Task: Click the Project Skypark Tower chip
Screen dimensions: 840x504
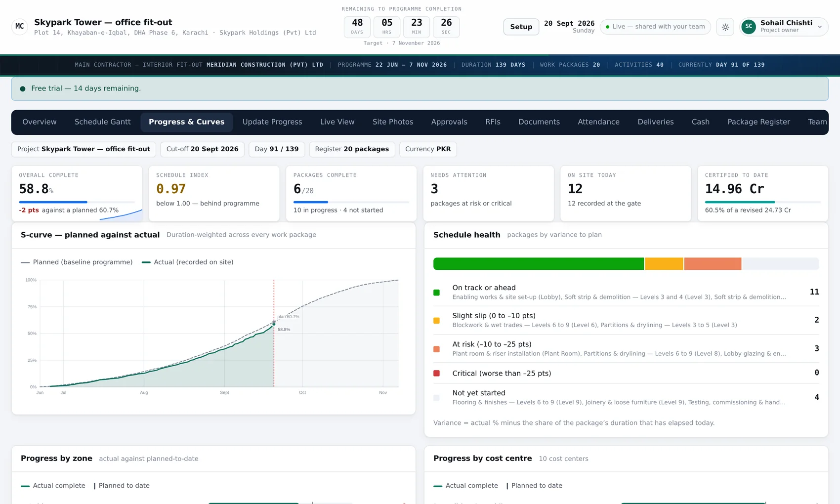Action: 84,149
